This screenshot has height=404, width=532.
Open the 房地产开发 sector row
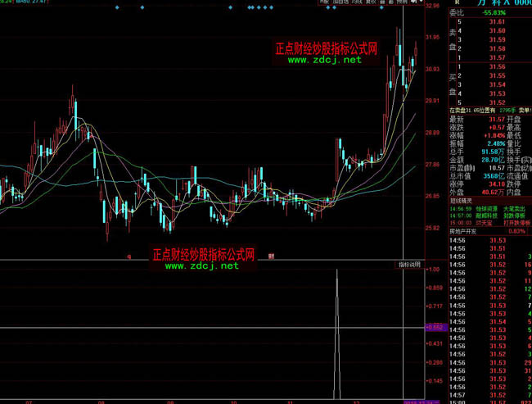pyautogui.click(x=465, y=232)
